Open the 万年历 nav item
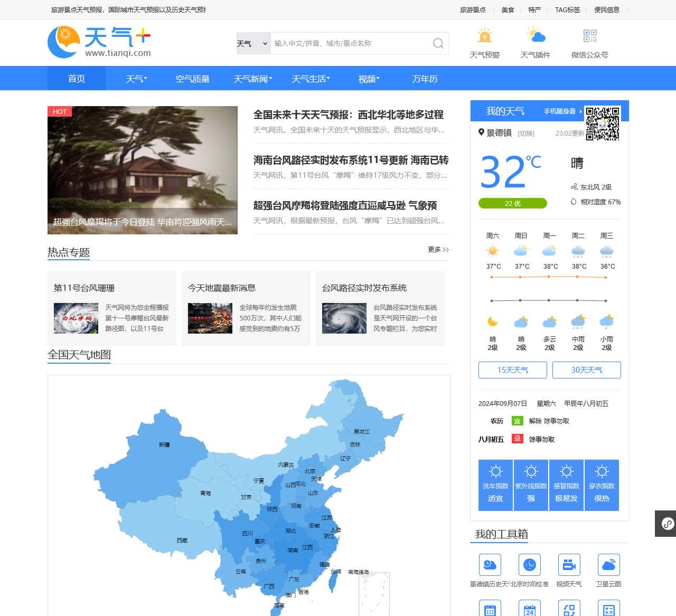 tap(425, 79)
